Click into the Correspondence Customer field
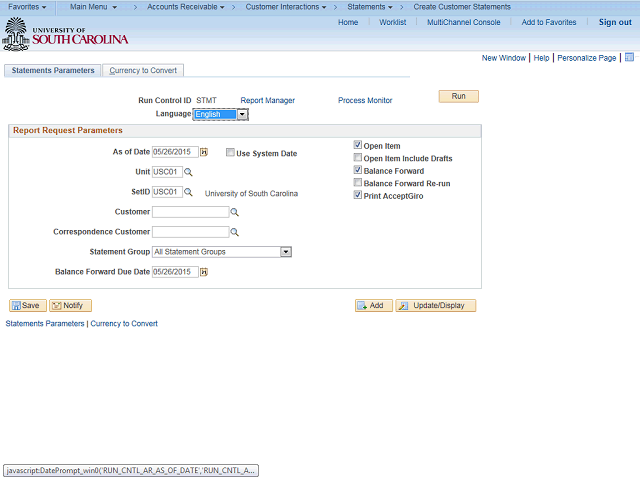 pos(191,232)
